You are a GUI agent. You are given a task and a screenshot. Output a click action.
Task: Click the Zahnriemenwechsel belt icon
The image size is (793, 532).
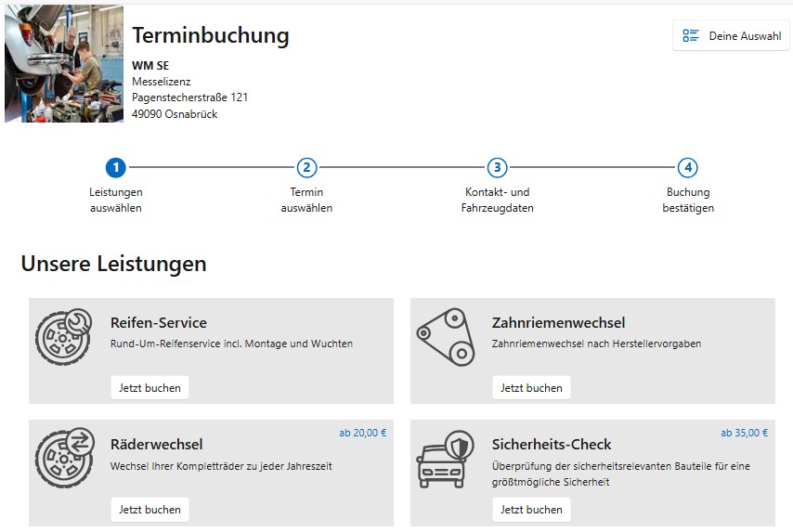pos(446,335)
